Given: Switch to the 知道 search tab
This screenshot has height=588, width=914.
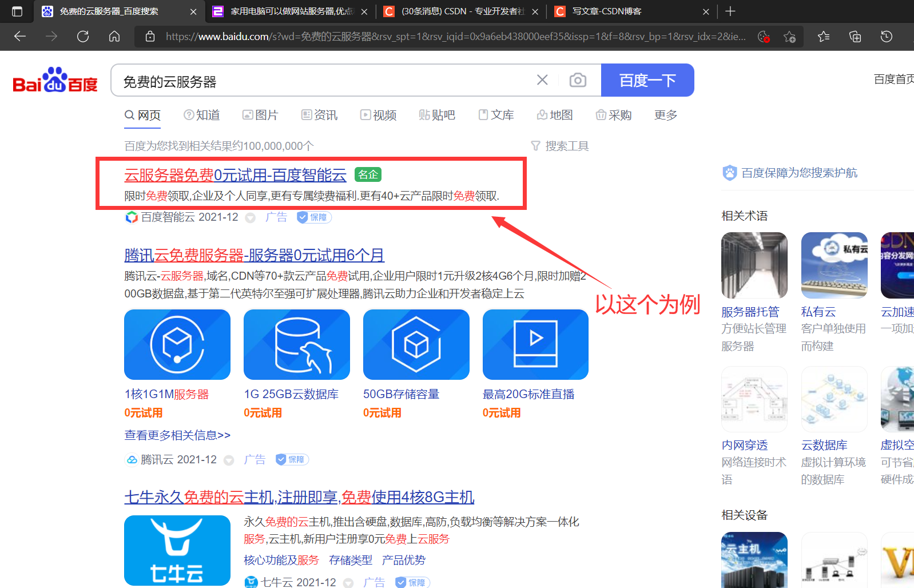Looking at the screenshot, I should tap(202, 115).
